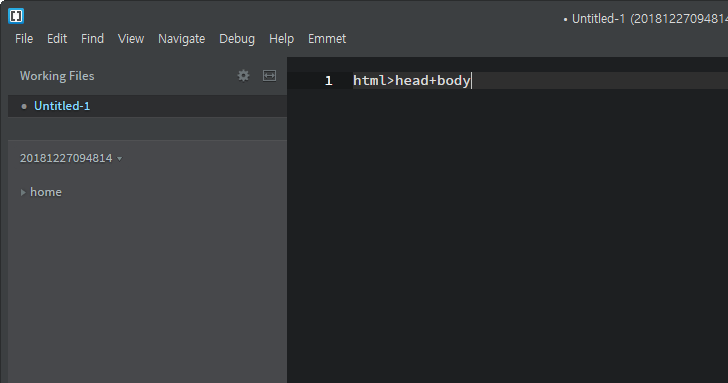Screen dimensions: 728x383
Task: Expand the home folder triangle
Action: [23, 192]
